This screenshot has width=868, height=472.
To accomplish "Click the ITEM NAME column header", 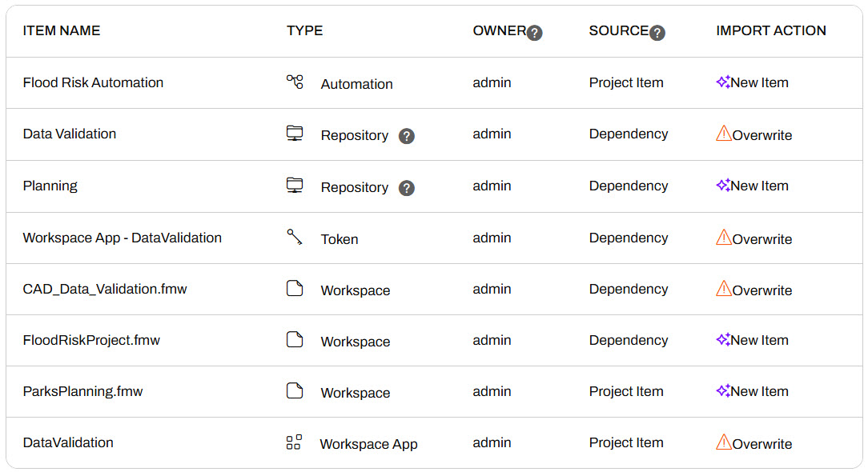I will click(62, 30).
